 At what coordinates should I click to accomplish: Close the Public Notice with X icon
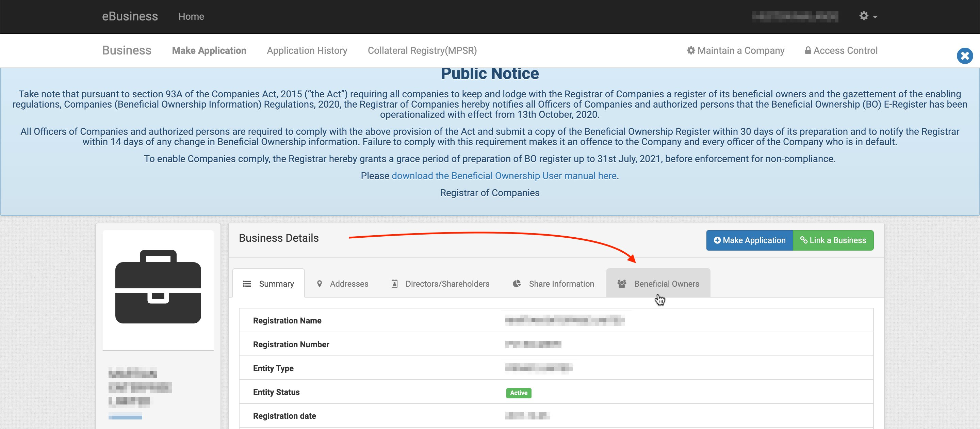point(964,56)
